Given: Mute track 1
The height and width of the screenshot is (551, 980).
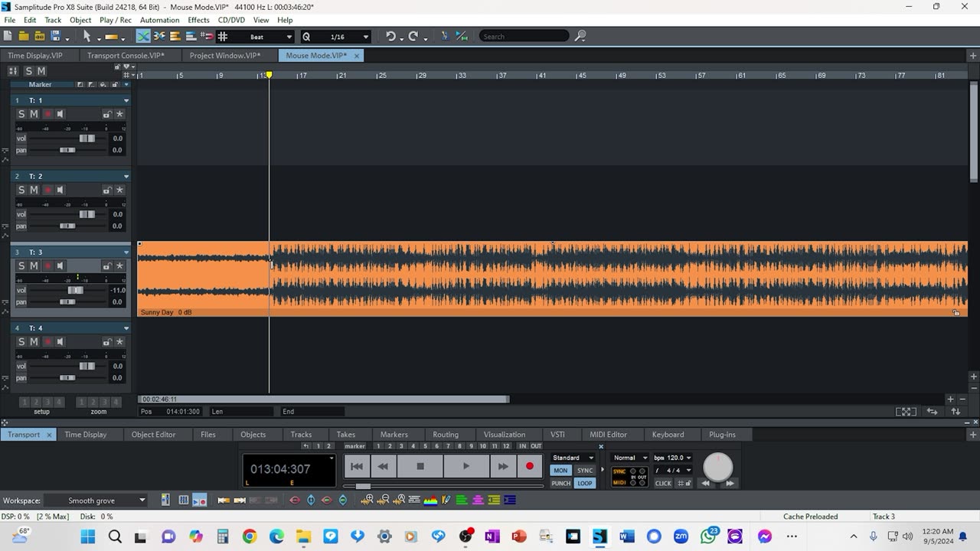Looking at the screenshot, I should 34,114.
